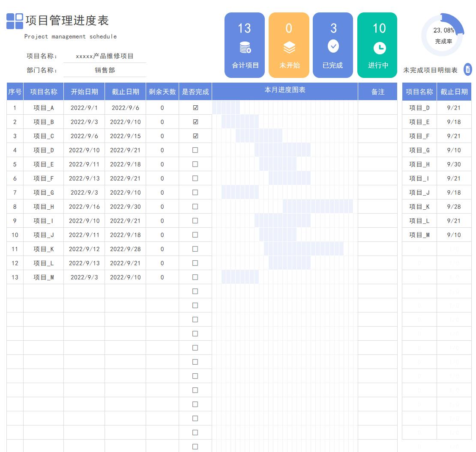The height and width of the screenshot is (452, 476).
Task: Uncheck the completion checkbox for 项目_A
Action: (195, 108)
